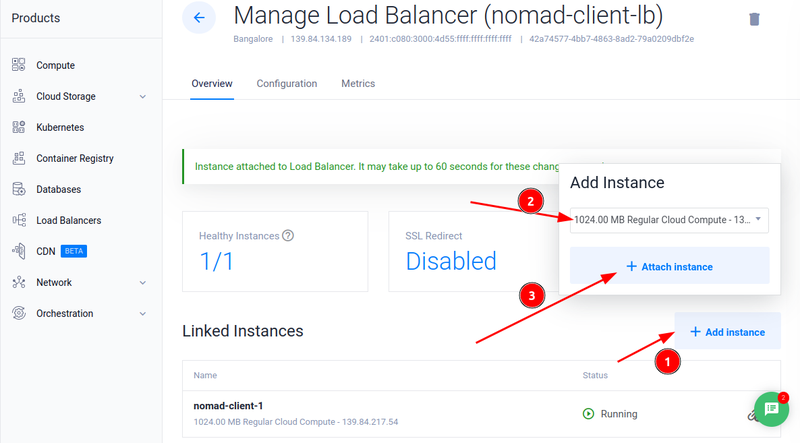
Task: Click the Network sidebar icon
Action: coord(19,282)
